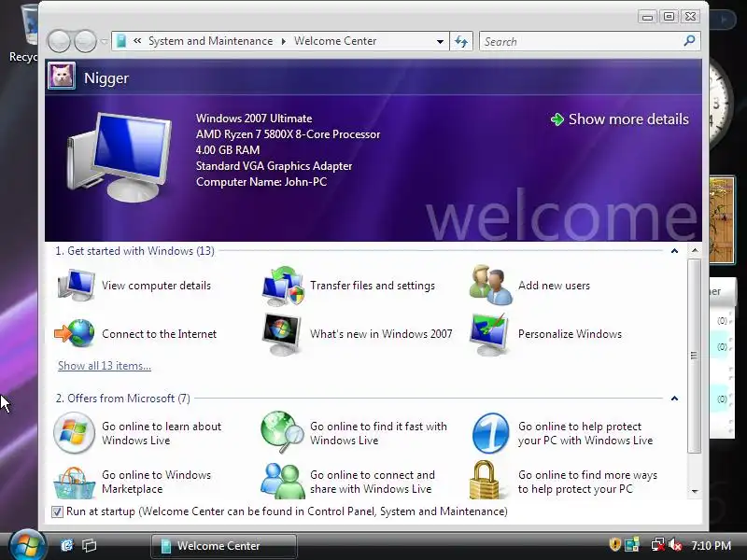
Task: Open Personalize Windows item
Action: pos(546,334)
